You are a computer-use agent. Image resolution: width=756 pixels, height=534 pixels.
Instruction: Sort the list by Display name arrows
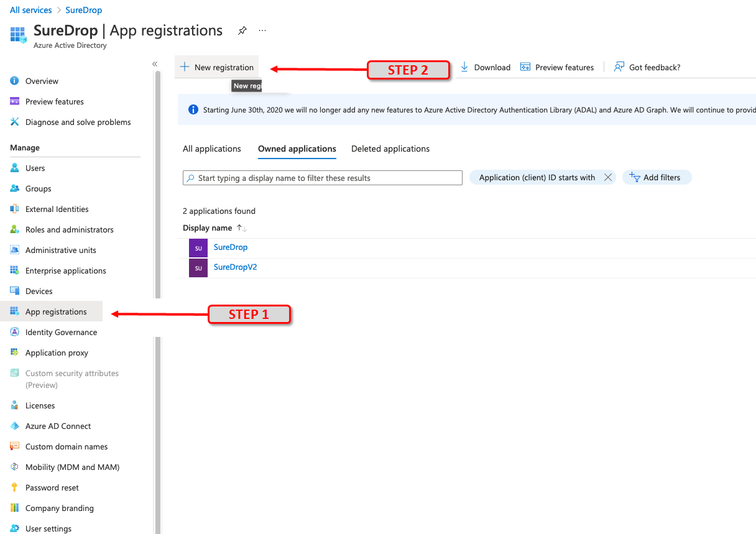click(x=242, y=228)
